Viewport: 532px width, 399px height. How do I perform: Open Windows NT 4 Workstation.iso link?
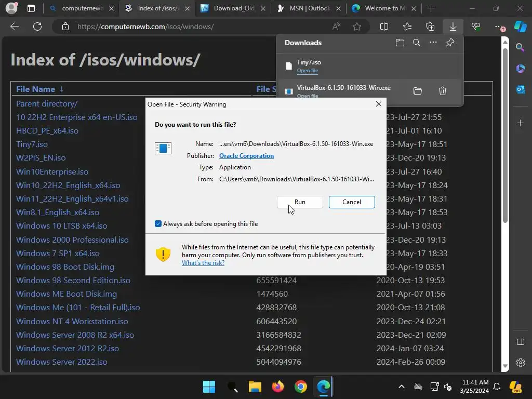(72, 321)
